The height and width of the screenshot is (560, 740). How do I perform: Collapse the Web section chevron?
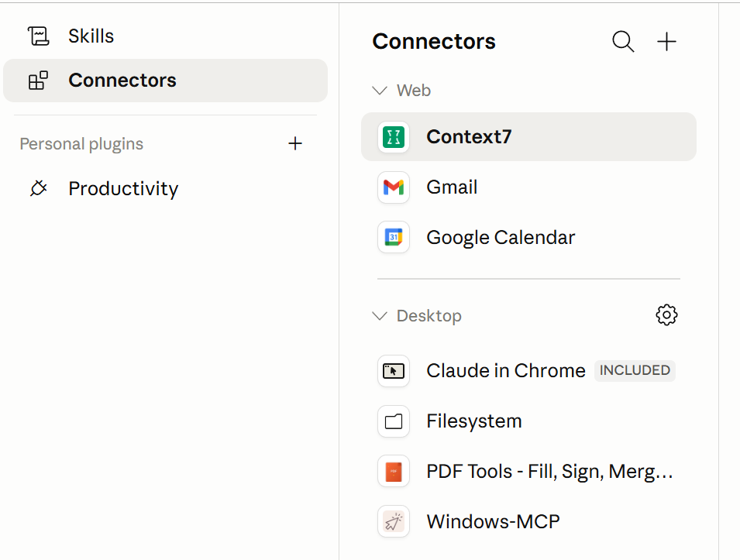(x=380, y=90)
